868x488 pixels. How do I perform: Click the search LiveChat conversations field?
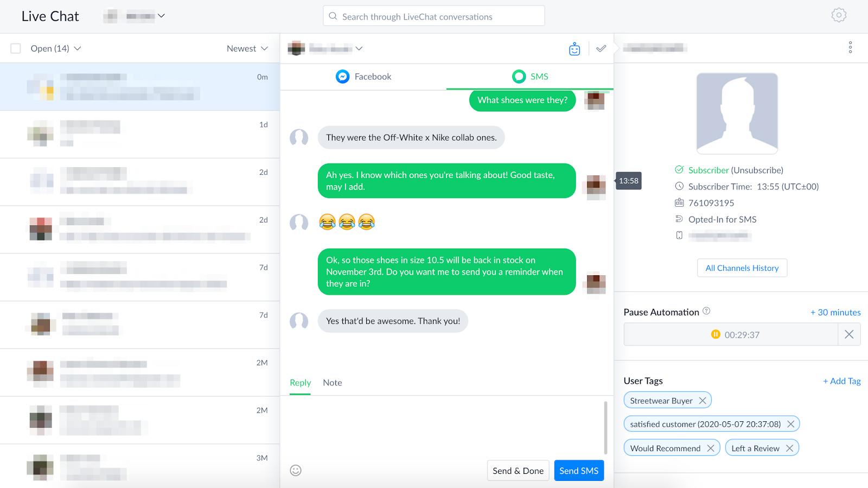(433, 16)
